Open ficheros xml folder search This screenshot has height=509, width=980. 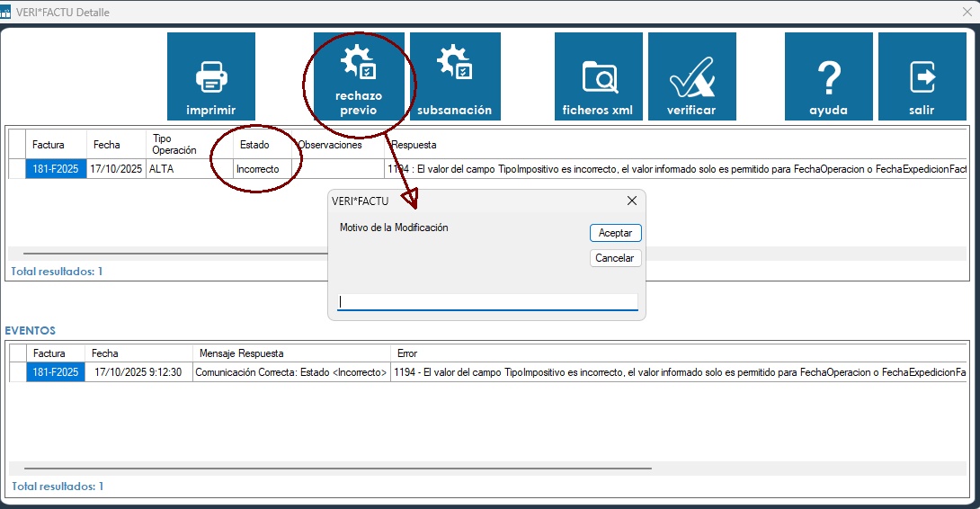(x=598, y=76)
